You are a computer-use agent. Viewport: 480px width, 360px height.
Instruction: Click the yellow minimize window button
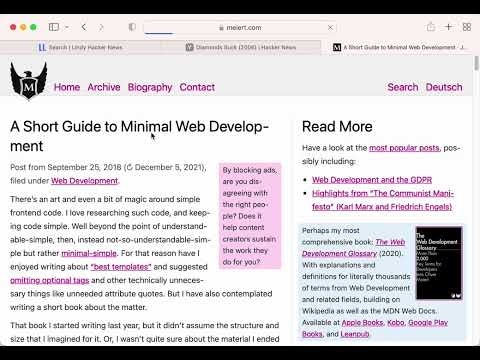click(x=23, y=27)
